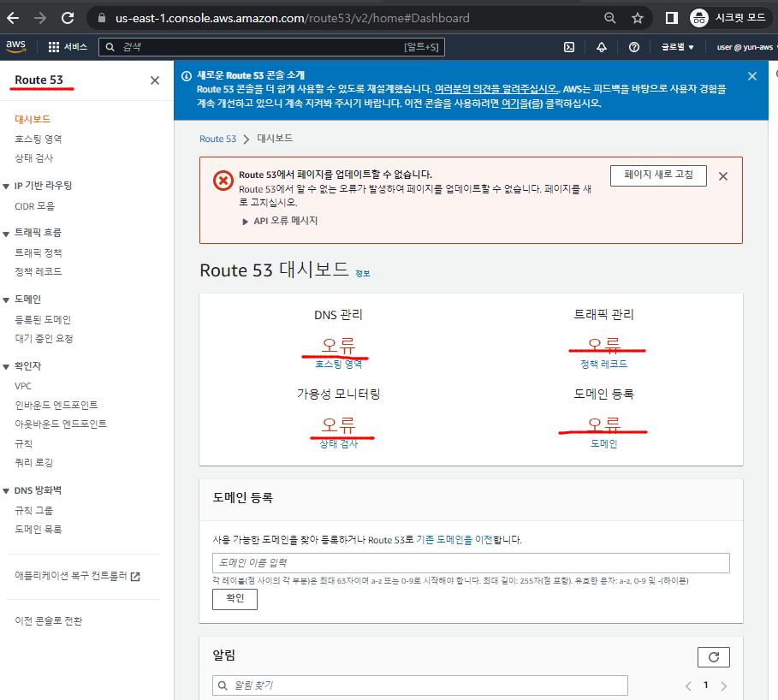The width and height of the screenshot is (778, 700).
Task: Expand the API 오류 메시지 details
Action: (281, 221)
